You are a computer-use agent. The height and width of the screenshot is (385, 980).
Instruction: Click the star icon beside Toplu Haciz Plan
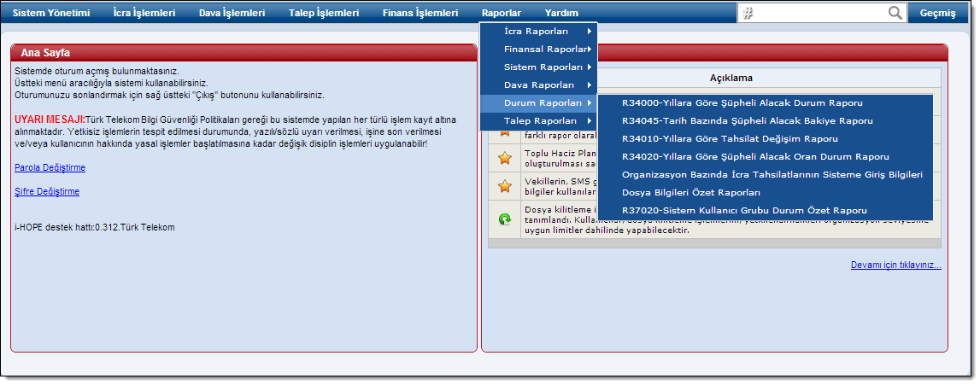tap(505, 159)
